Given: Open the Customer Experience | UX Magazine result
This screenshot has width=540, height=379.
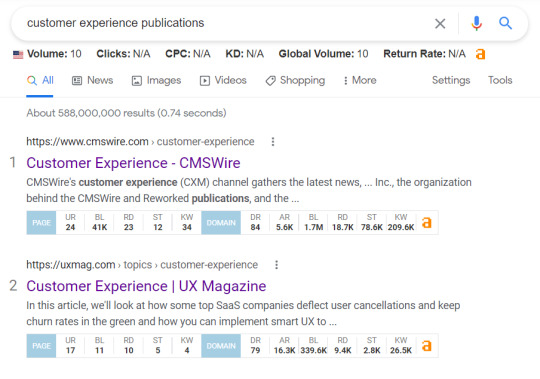Looking at the screenshot, I should click(146, 286).
